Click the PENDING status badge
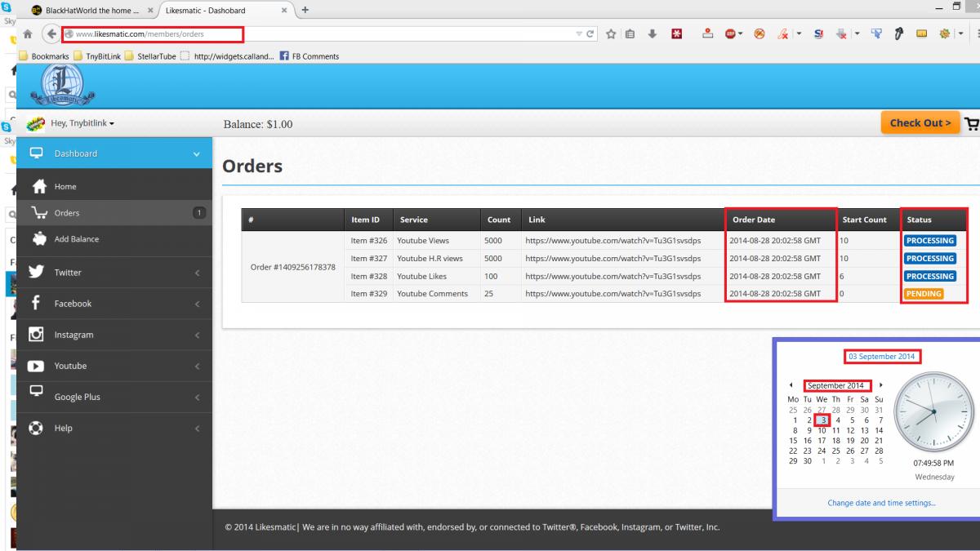Viewport: 980px width, 551px height. (x=923, y=294)
